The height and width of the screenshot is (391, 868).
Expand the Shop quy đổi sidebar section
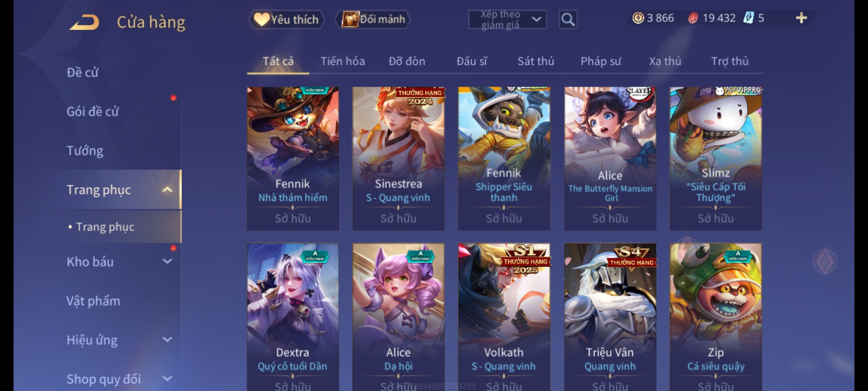[x=167, y=379]
